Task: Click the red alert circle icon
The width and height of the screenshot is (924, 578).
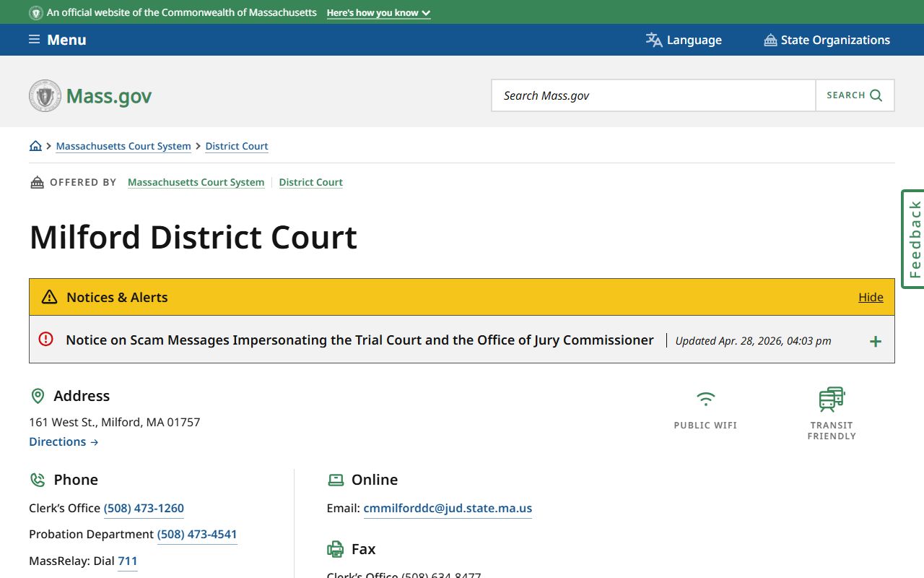Action: (x=46, y=339)
